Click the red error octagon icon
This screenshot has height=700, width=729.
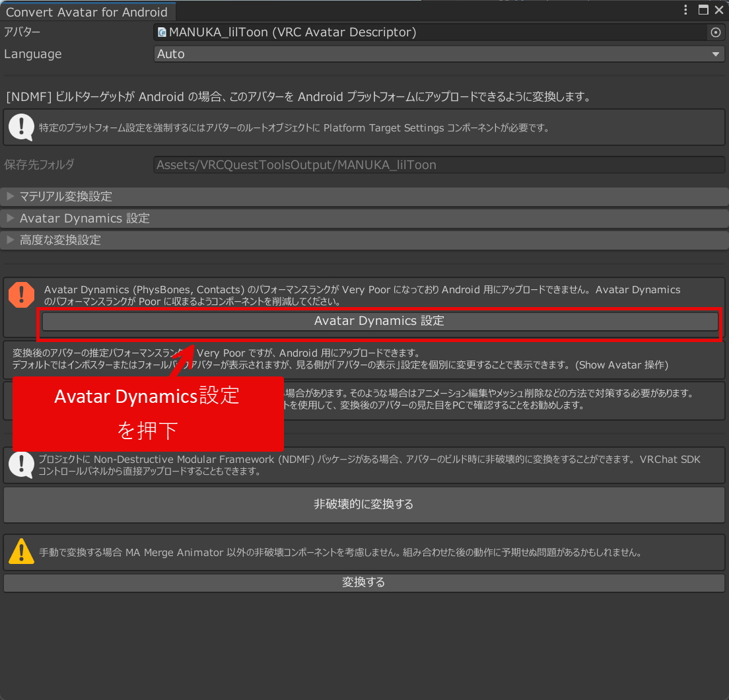click(x=21, y=295)
